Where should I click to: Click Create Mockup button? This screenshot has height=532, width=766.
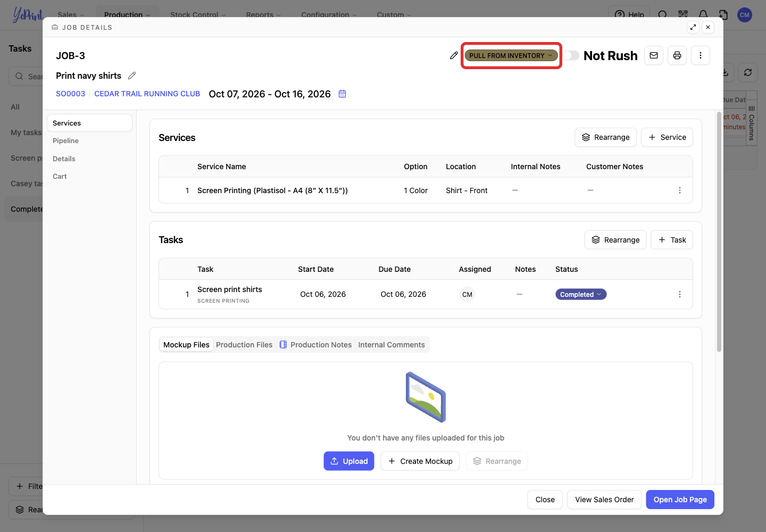420,461
